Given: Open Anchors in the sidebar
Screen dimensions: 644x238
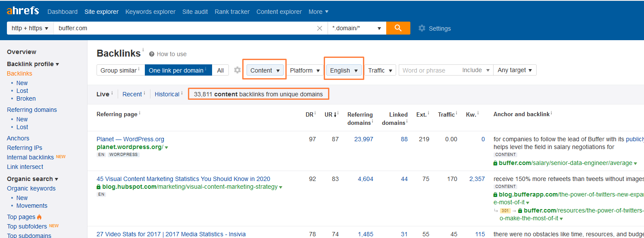Looking at the screenshot, I should (18, 138).
